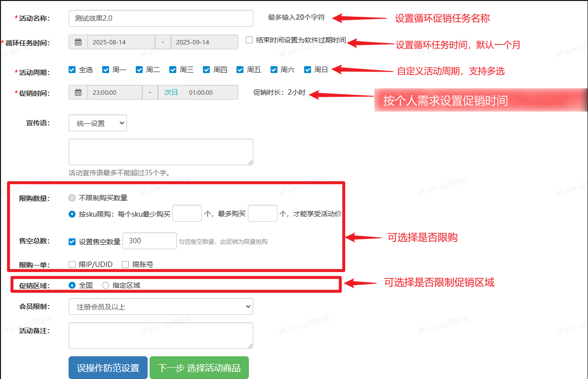Viewport: 588px width, 379px height.
Task: Click calendar icon next to promotion time 23:00:00
Action: click(x=78, y=93)
